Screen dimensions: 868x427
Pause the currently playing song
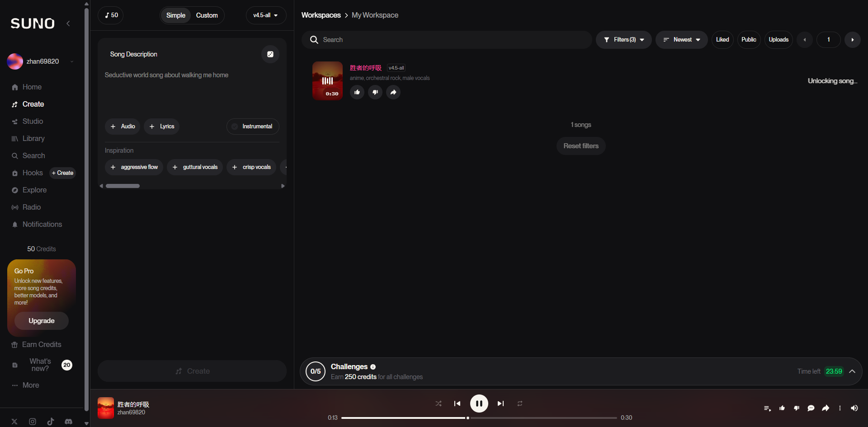coord(479,404)
